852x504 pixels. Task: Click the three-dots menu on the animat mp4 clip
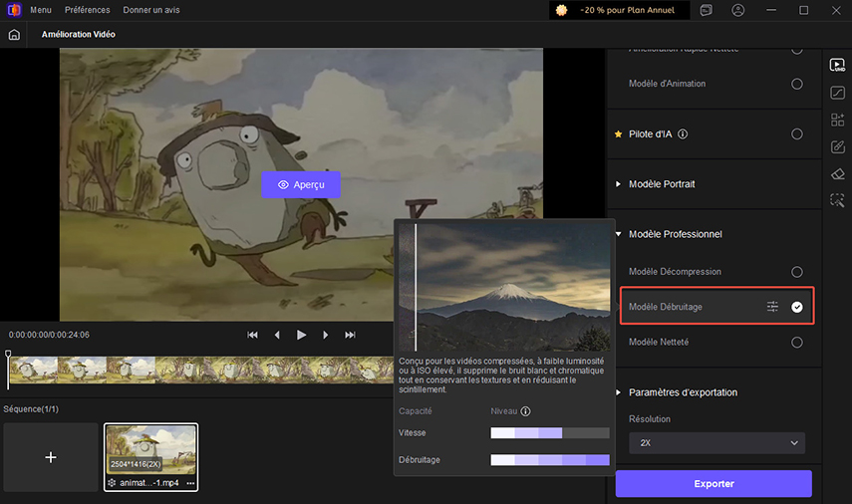(x=190, y=483)
